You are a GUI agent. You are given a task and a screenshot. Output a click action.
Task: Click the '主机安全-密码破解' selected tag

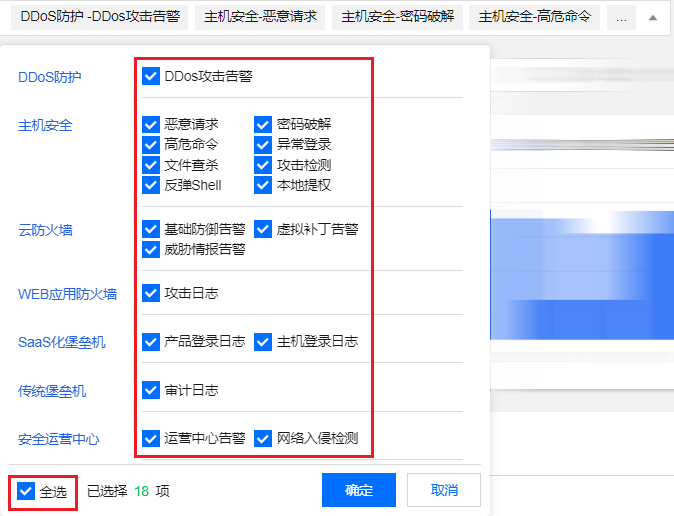click(398, 17)
